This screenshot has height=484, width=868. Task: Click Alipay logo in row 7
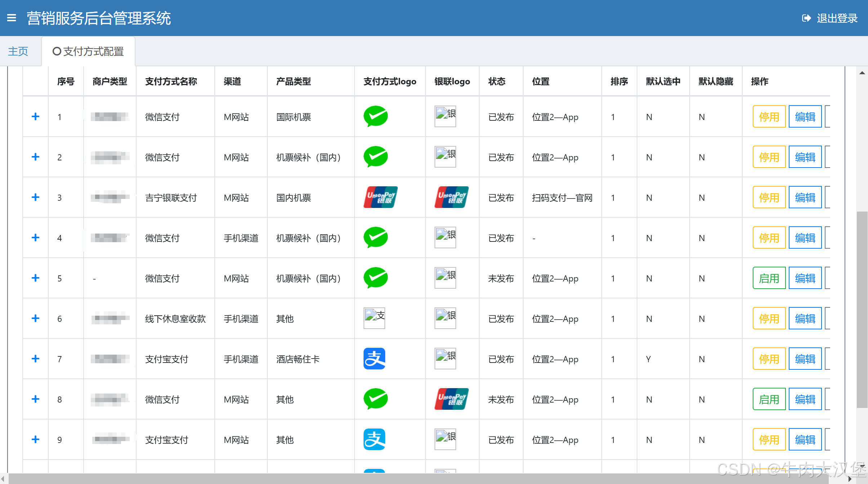click(x=374, y=359)
